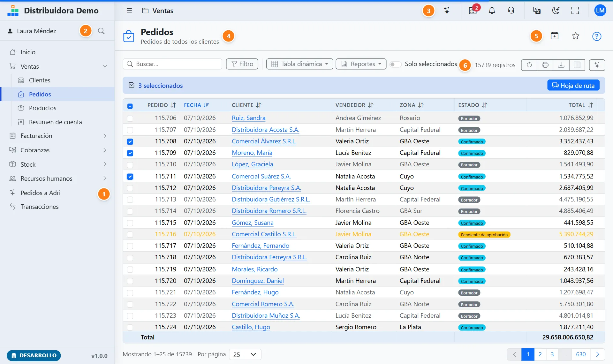Open Transacciones in the sidebar

pyautogui.click(x=57, y=207)
